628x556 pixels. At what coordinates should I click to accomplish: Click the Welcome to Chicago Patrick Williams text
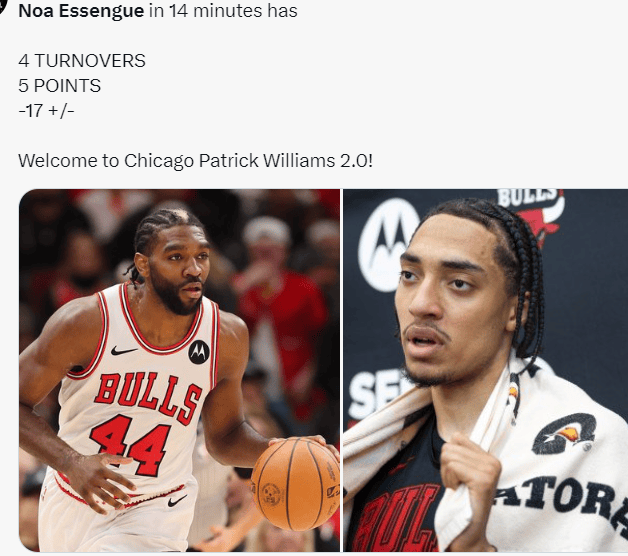pyautogui.click(x=195, y=161)
